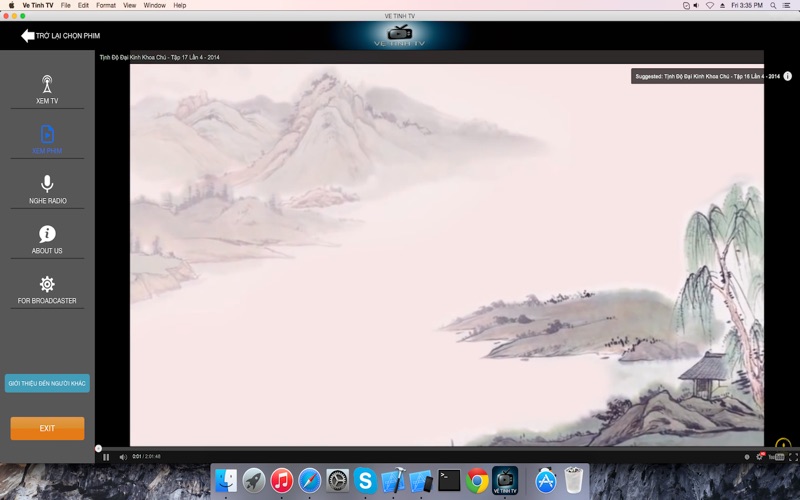This screenshot has height=500, width=800.
Task: Click the yellow circle overlay icon
Action: (x=783, y=443)
